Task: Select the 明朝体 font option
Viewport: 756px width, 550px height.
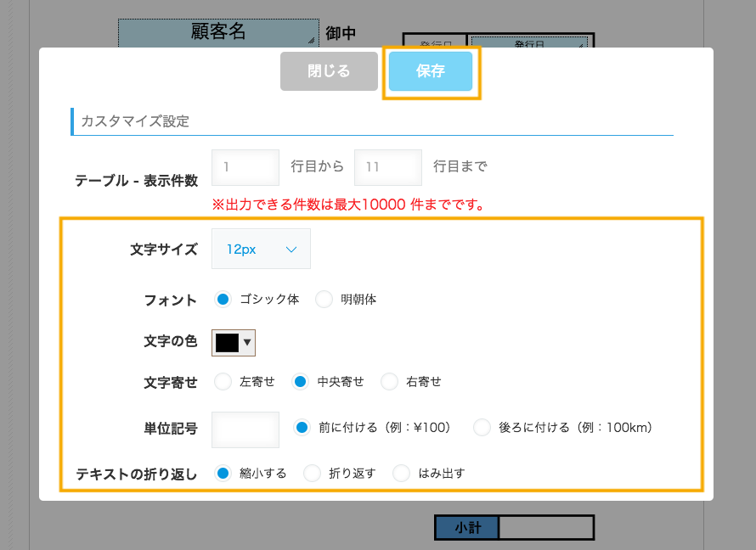Action: click(x=324, y=300)
